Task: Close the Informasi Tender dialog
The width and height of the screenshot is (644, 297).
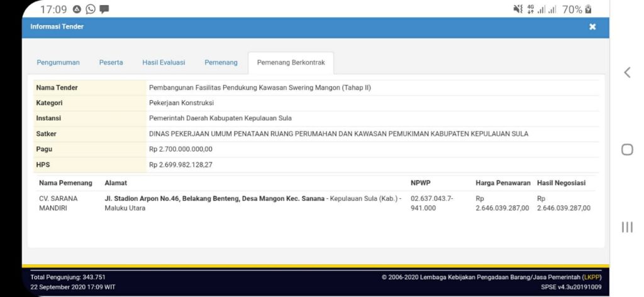Action: [592, 26]
